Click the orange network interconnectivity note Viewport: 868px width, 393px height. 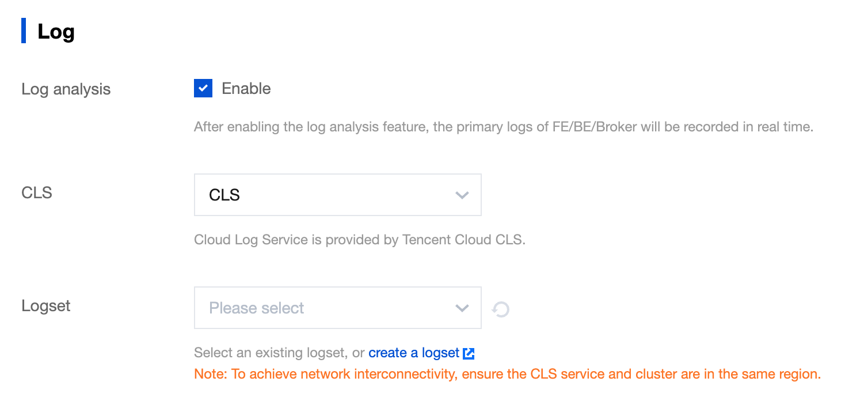point(507,374)
